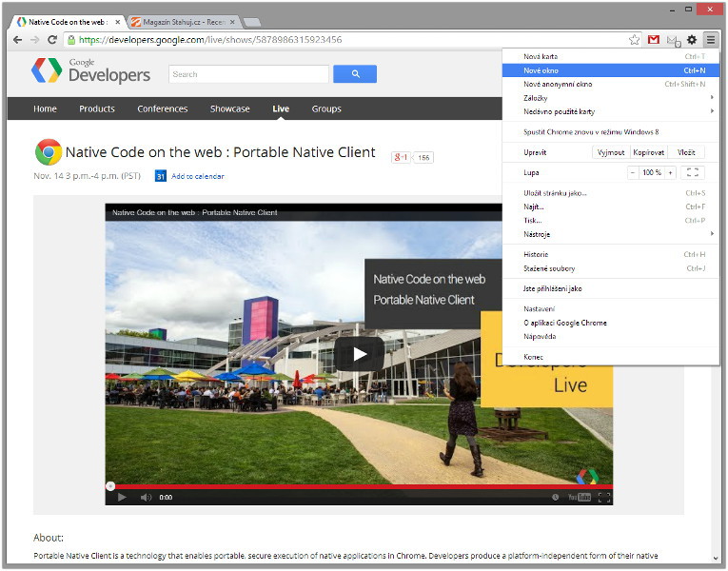This screenshot has width=728, height=571.
Task: Open Nápověda menu entry
Action: point(611,336)
